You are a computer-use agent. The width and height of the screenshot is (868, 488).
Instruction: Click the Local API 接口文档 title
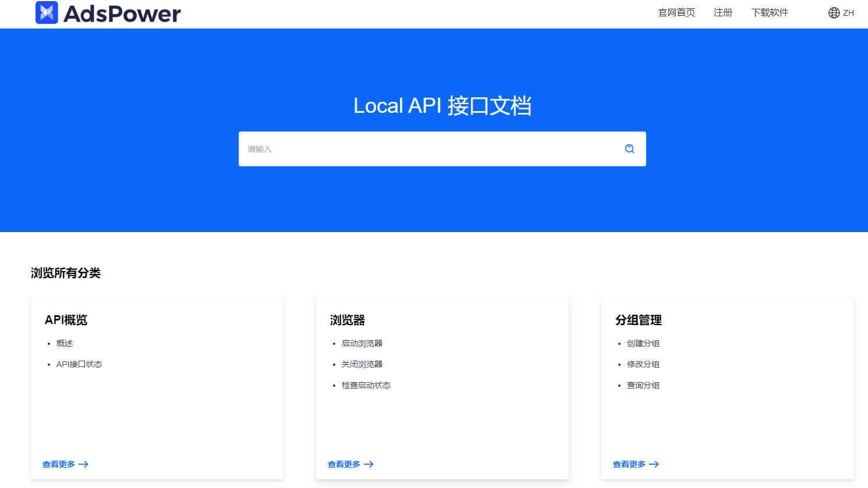pos(442,106)
